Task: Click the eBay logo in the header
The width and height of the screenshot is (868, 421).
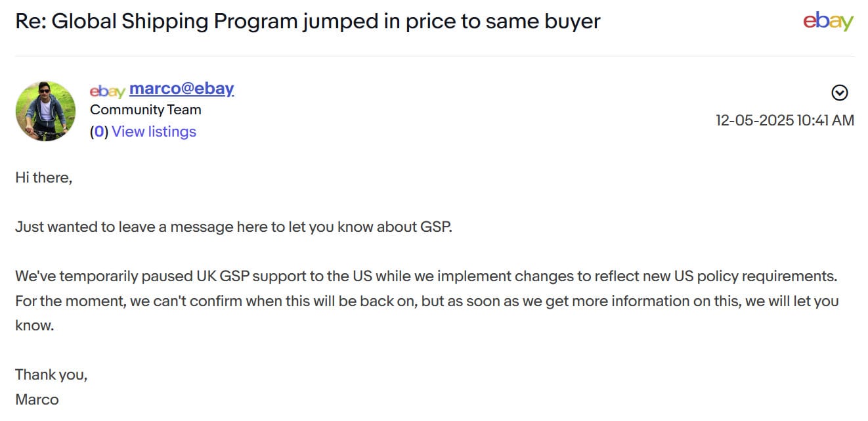Action: point(828,21)
